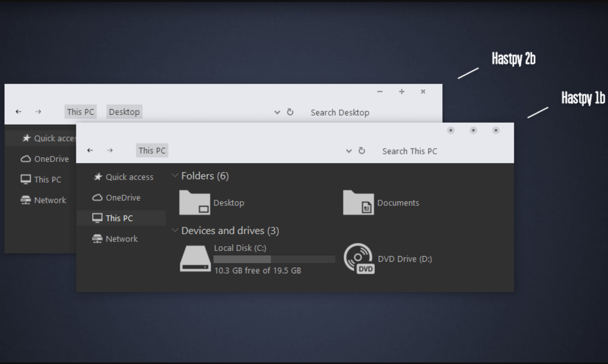Open address history dropdown in rear window

pos(277,113)
